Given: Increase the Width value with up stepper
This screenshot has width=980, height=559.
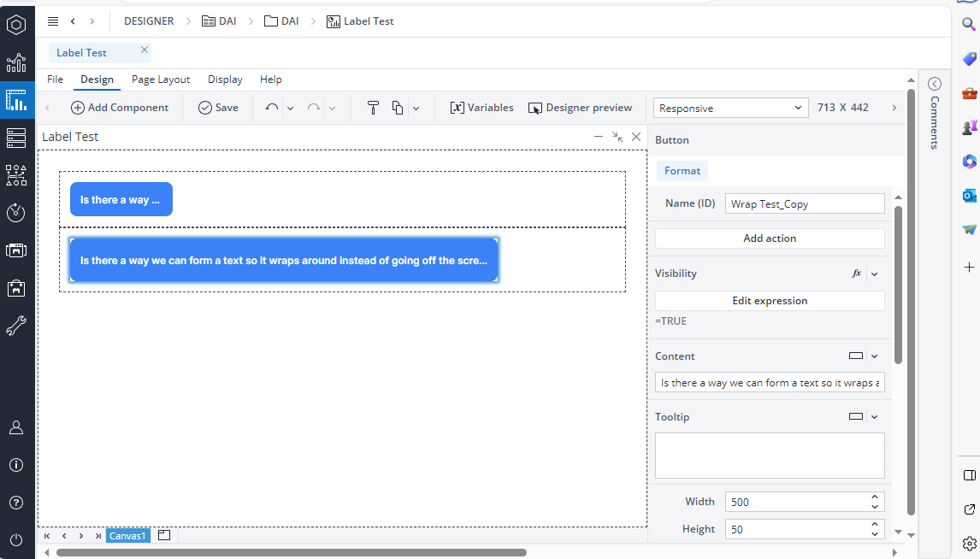Looking at the screenshot, I should tap(874, 497).
